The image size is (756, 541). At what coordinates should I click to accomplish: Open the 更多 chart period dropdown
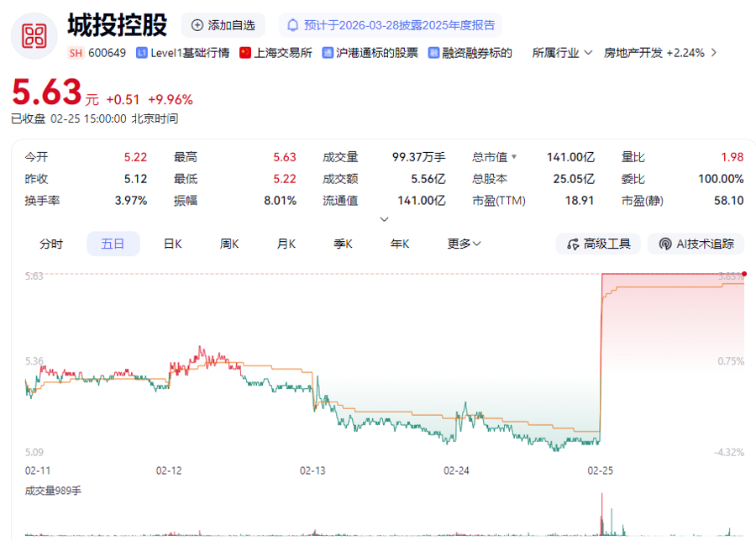(x=464, y=244)
